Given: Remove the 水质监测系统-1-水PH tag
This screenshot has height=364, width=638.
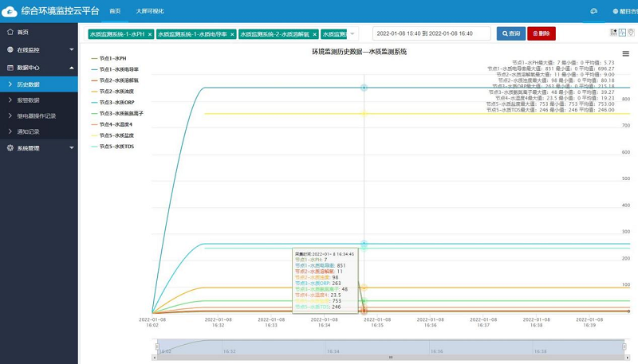Looking at the screenshot, I should point(149,34).
